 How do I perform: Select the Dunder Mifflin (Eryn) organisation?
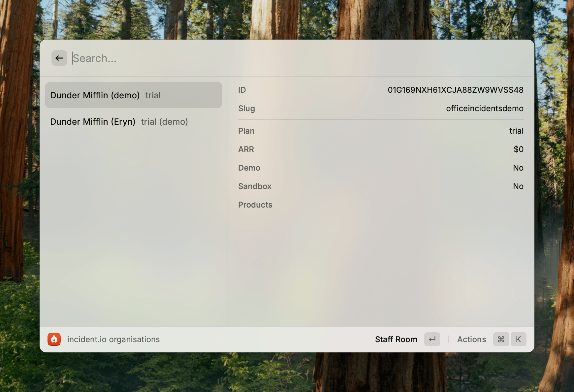click(x=133, y=121)
